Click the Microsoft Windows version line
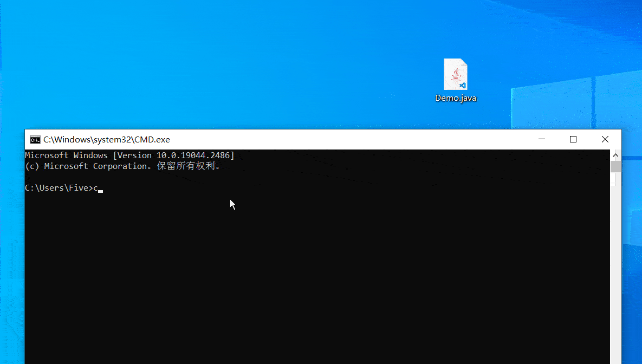This screenshot has width=642, height=364. pyautogui.click(x=129, y=155)
